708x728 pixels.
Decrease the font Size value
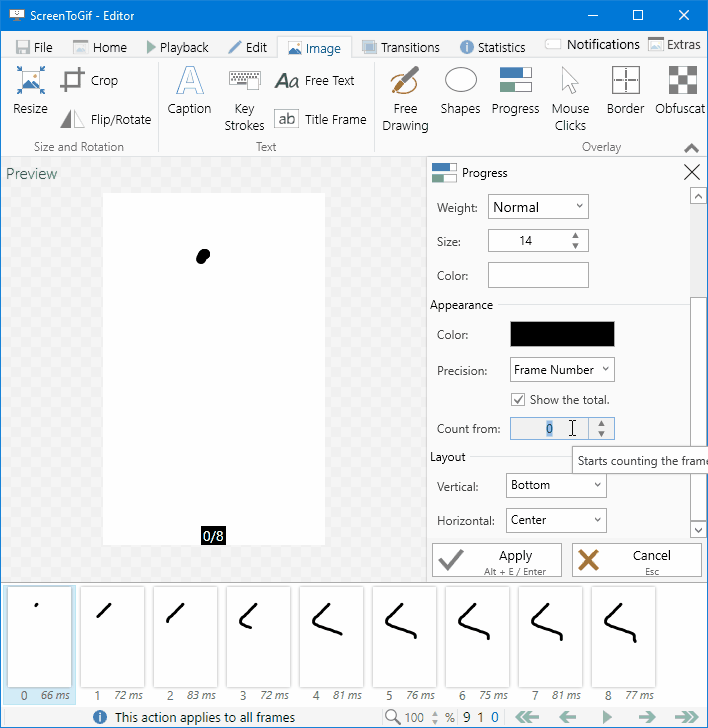pos(575,246)
